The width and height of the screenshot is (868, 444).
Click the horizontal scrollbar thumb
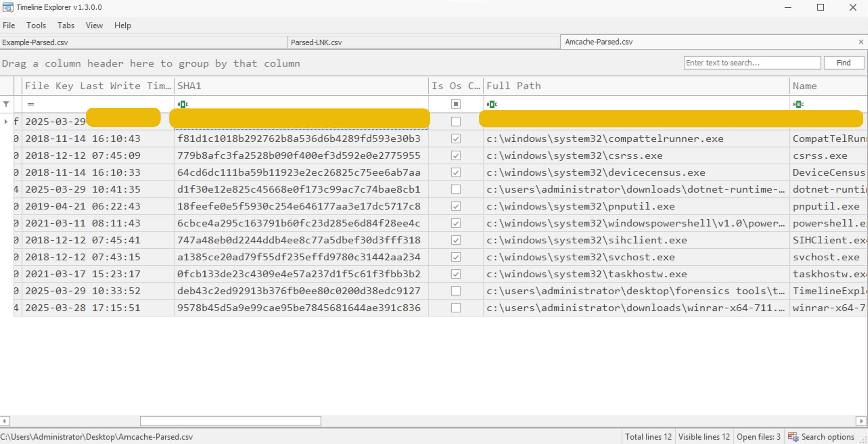pos(230,421)
